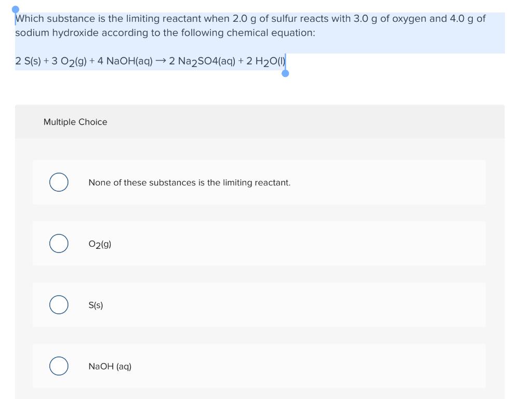
Task: Select the radio button for S(s)
Action: coord(58,304)
